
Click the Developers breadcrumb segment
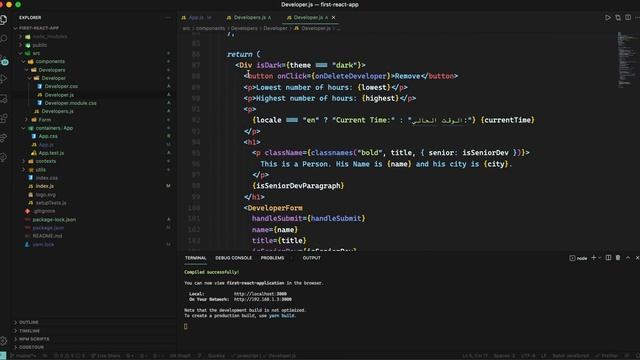pos(244,29)
